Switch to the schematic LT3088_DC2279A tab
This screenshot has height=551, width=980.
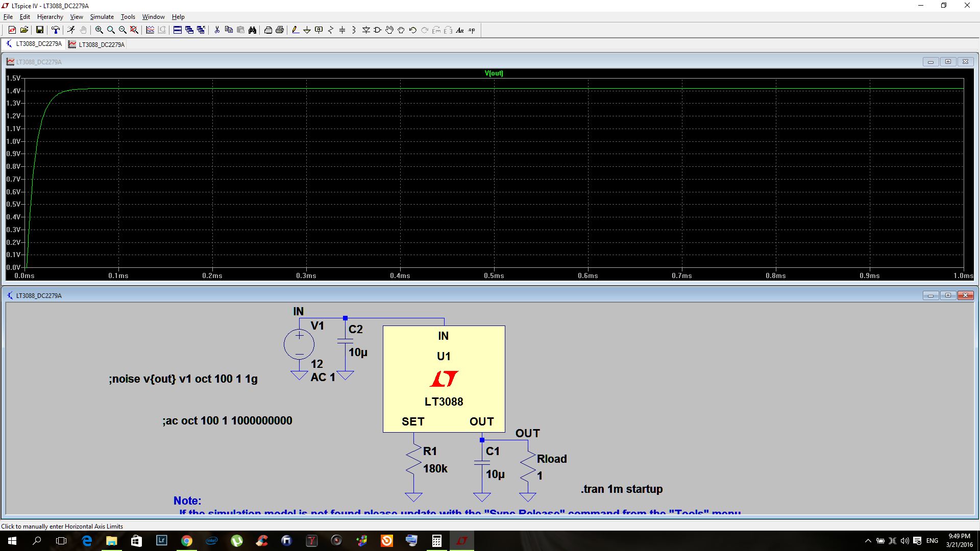pyautogui.click(x=34, y=44)
